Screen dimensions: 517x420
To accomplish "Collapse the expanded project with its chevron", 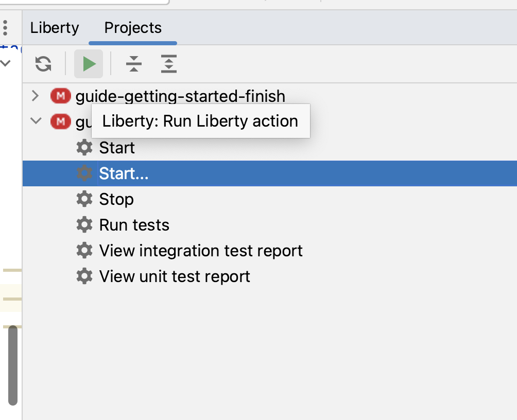I will click(35, 121).
